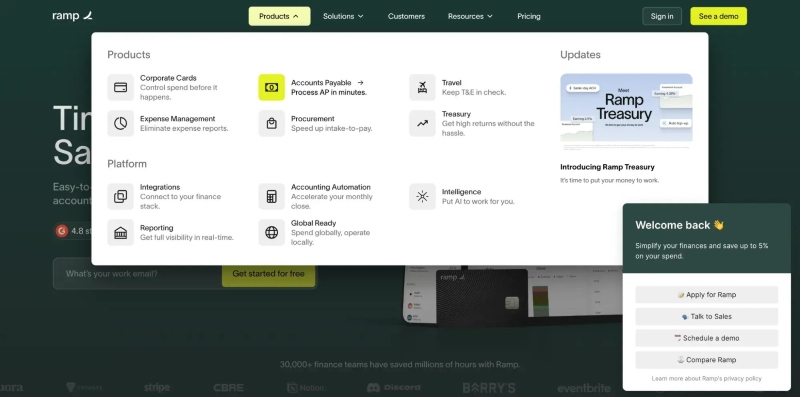Click the CBRE customer logo
Screen dimensions: 800x397
click(x=229, y=388)
